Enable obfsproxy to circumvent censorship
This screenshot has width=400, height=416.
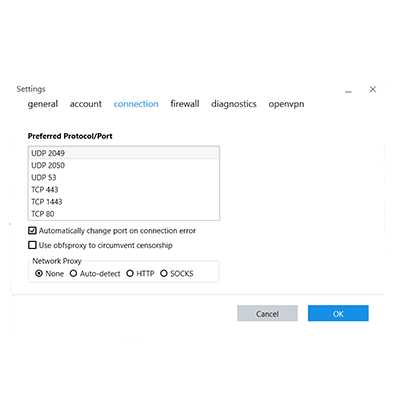[32, 245]
